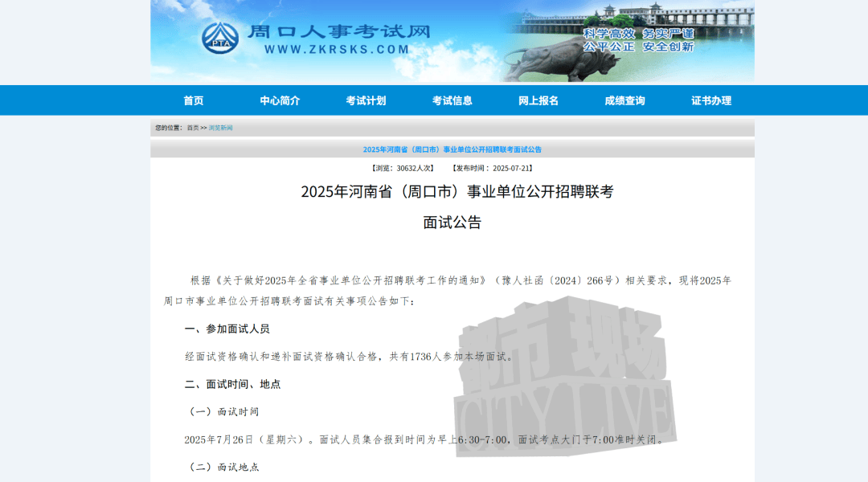Click the 二、面试时间、地点 section heading

tap(232, 384)
